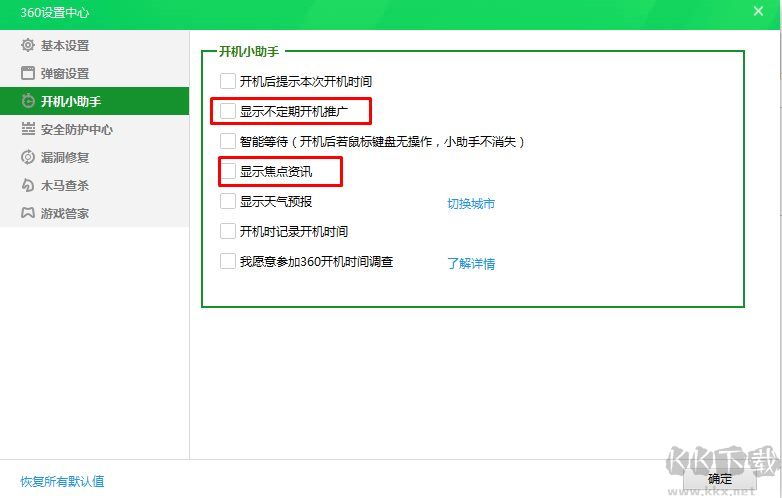The image size is (782, 498).
Task: Click the clock icon beside 开机小助手
Action: pos(28,101)
